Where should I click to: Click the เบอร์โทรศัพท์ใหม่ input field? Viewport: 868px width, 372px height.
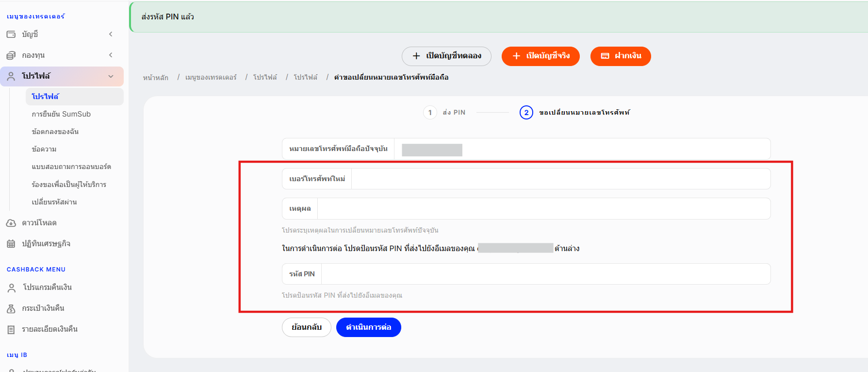pyautogui.click(x=561, y=179)
